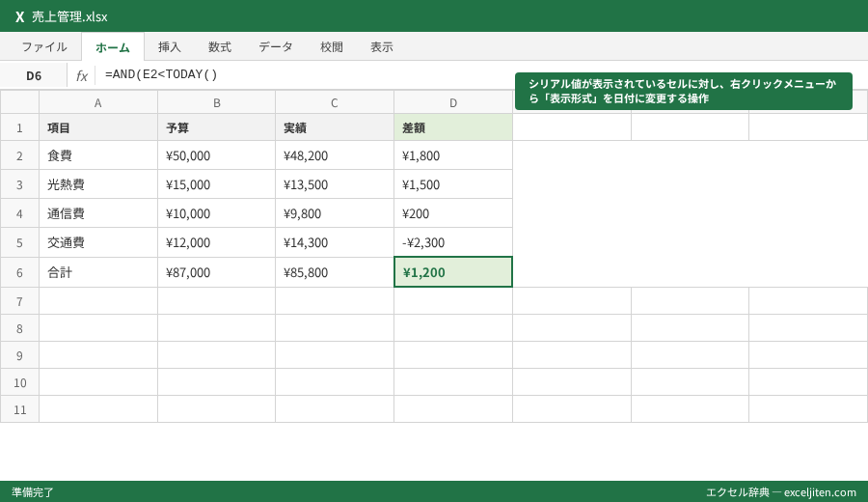The width and height of the screenshot is (868, 502).
Task: Click the name box showing D6
Action: (34, 76)
